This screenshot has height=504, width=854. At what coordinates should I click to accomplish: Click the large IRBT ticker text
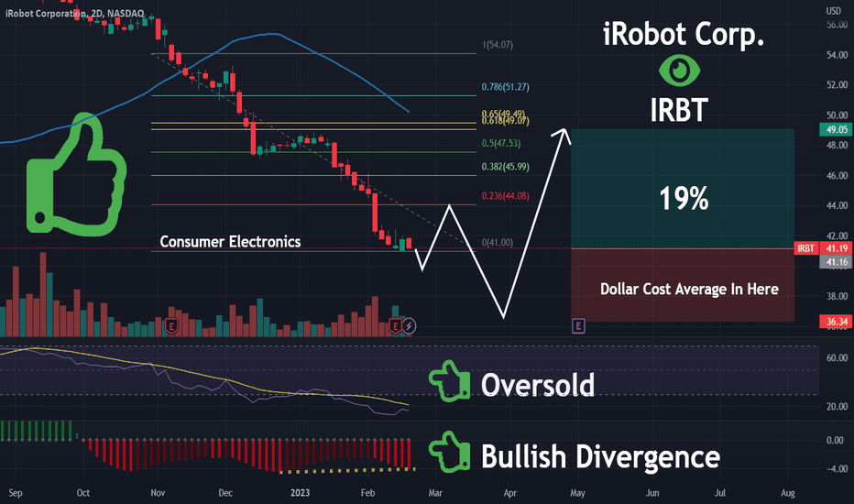point(679,110)
